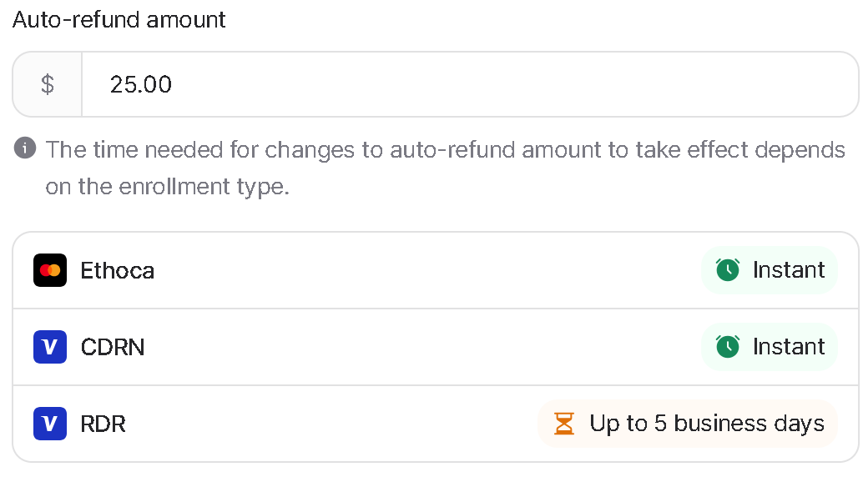Click the Instant text in Ethoca row
Screen dimensions: 868x487
[x=789, y=270]
